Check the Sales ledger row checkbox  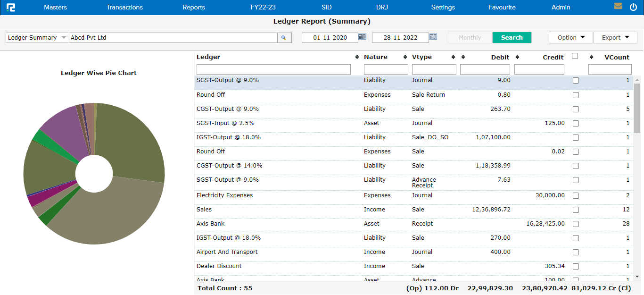click(x=576, y=210)
